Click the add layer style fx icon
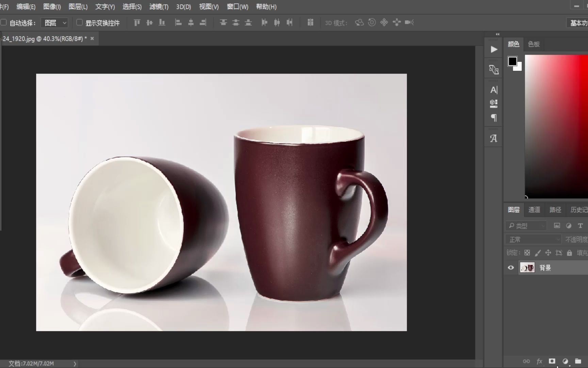 point(539,361)
